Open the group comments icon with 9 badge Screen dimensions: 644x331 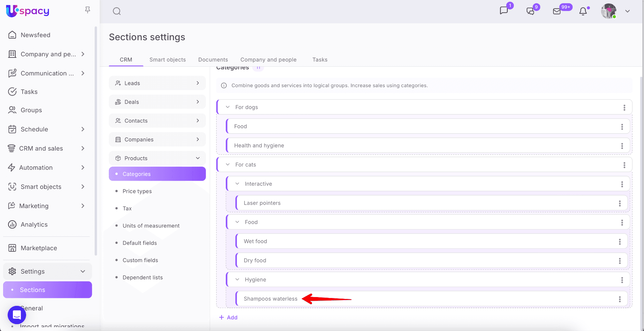coord(530,11)
